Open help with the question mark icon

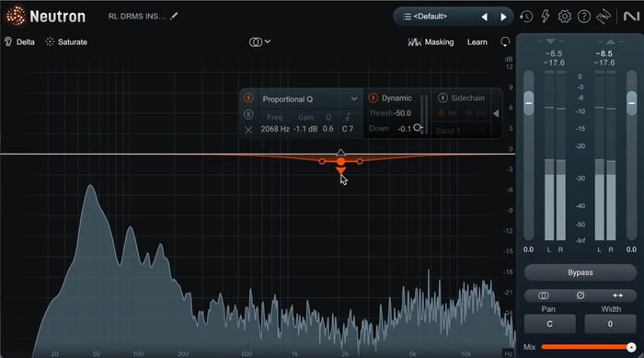coord(583,17)
